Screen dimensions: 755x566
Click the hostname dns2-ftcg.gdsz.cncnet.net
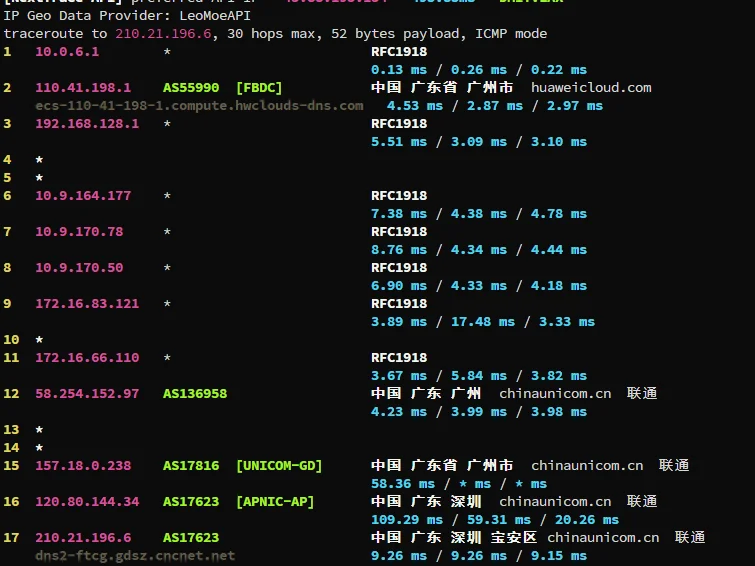[x=135, y=555]
